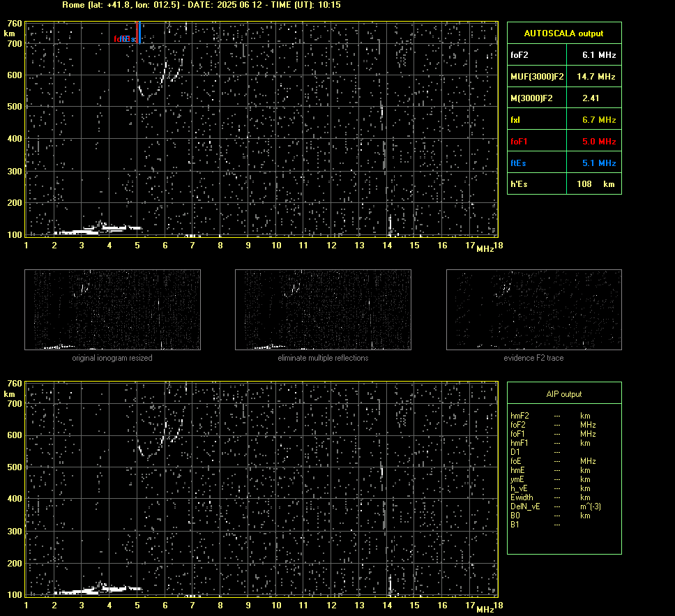Click the red foF1 value 5.0 MHz
675x616 pixels.
599,141
